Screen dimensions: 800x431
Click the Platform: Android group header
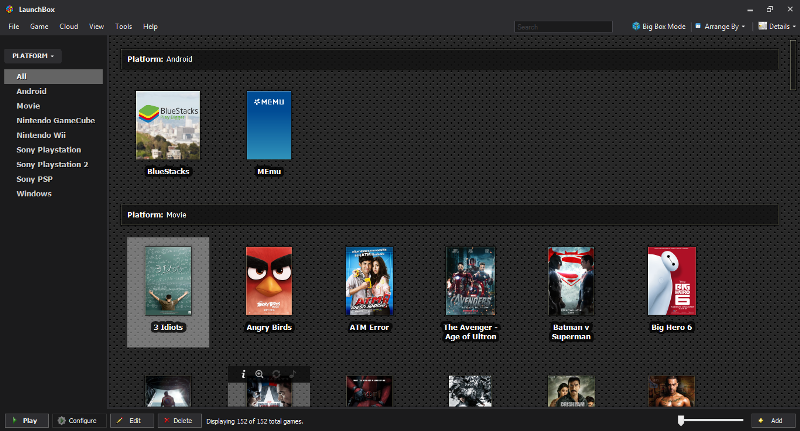449,59
